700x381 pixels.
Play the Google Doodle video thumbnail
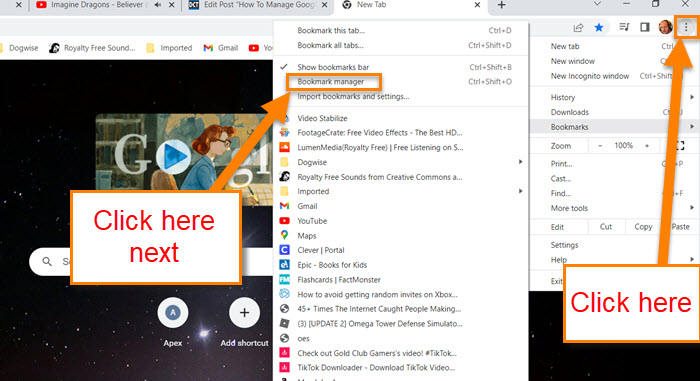[173, 157]
